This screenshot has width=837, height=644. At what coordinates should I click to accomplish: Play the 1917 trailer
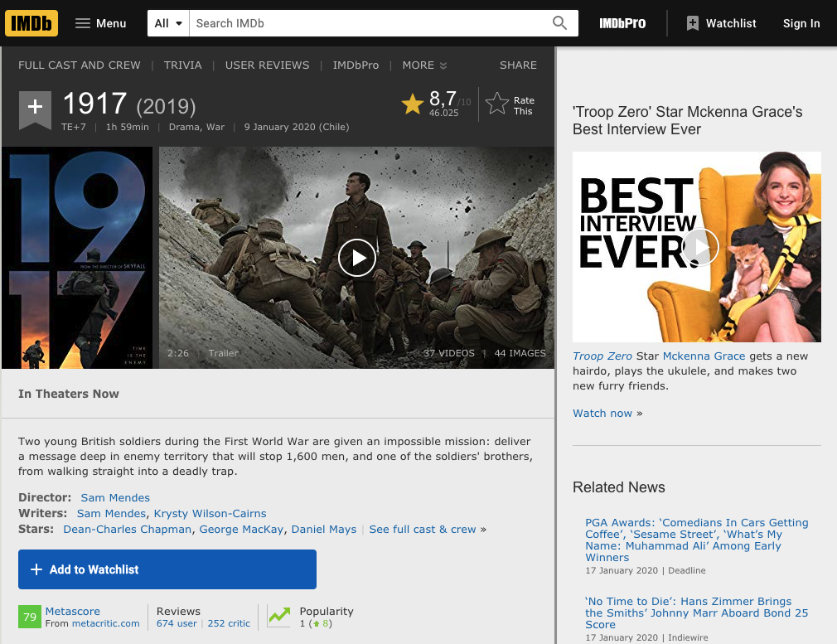pyautogui.click(x=356, y=258)
